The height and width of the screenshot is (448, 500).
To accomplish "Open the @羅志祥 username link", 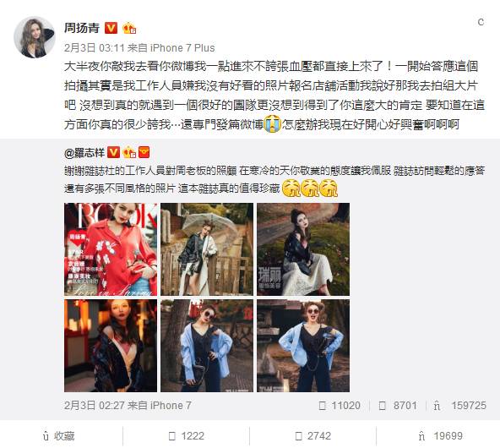I will (84, 153).
